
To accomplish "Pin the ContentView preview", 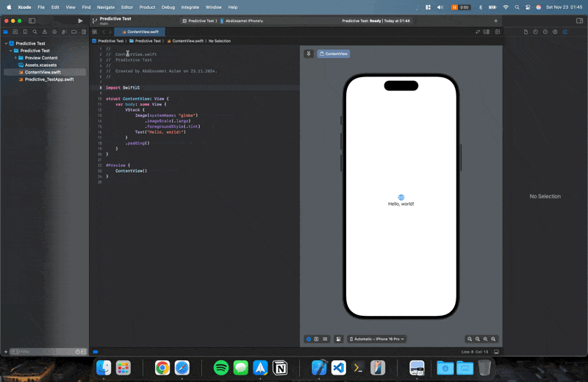I will [309, 54].
